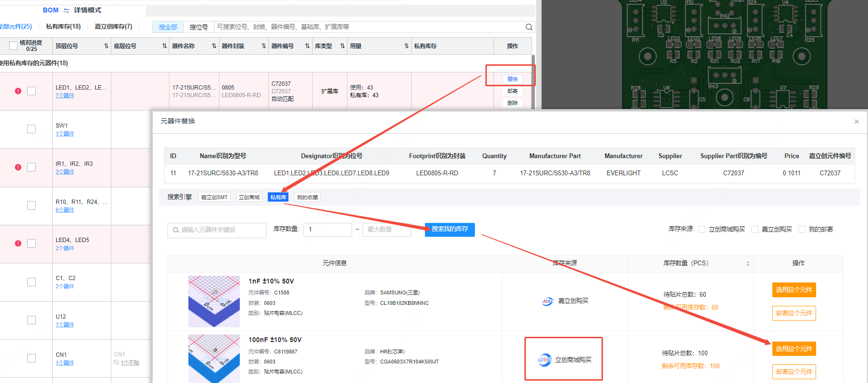The height and width of the screenshot is (383, 868).
Task: Select the 嘉立创SMT search engine tab
Action: pos(214,197)
